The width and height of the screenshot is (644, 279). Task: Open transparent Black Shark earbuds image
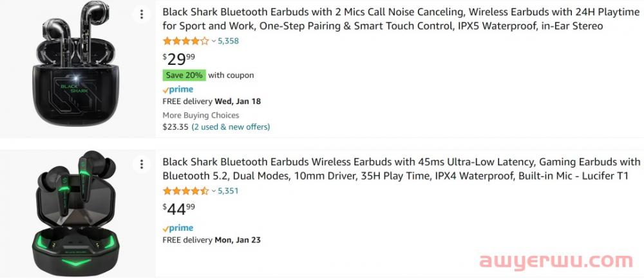pyautogui.click(x=77, y=64)
